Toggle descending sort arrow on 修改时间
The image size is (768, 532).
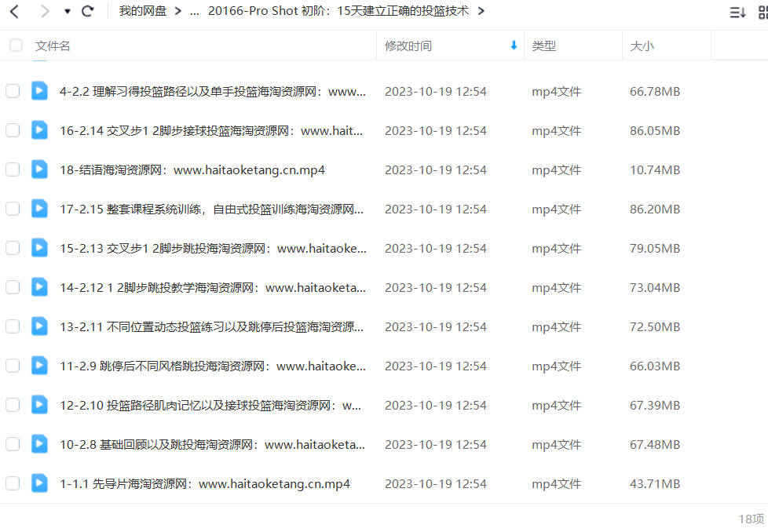pyautogui.click(x=514, y=46)
